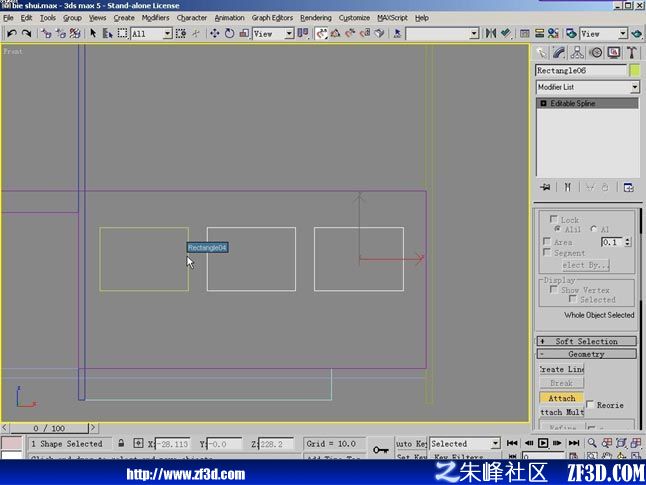Screen dimensions: 646x485
Task: Click the Attach Mult. button
Action: click(x=562, y=412)
